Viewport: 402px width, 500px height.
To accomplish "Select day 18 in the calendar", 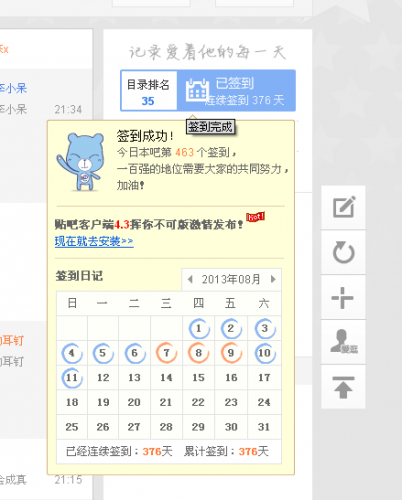I will pyautogui.click(x=72, y=402).
